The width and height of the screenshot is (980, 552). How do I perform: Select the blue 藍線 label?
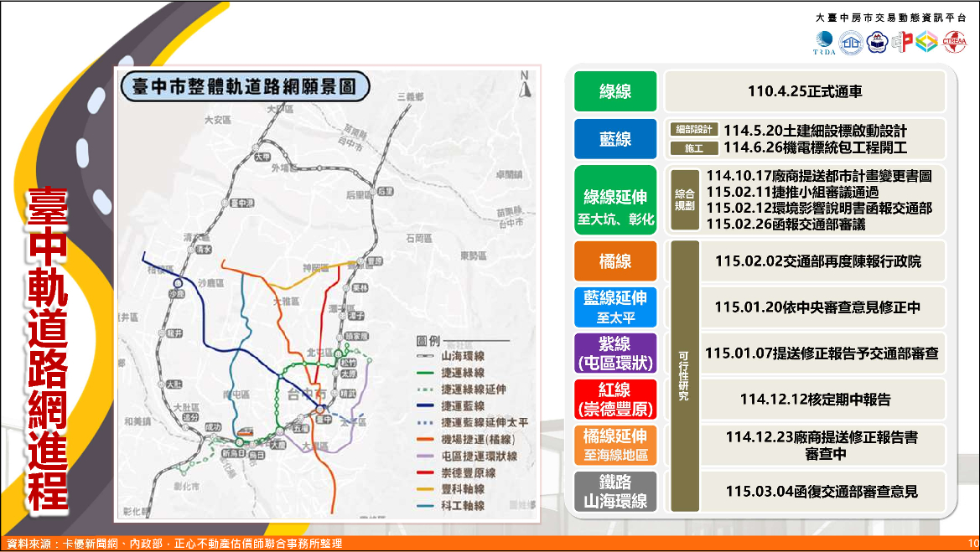click(615, 139)
